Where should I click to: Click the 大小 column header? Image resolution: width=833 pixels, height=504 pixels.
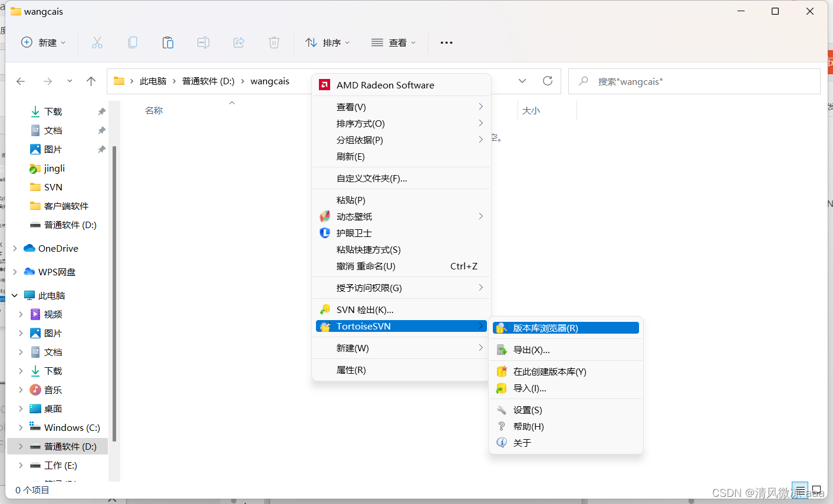tap(531, 110)
